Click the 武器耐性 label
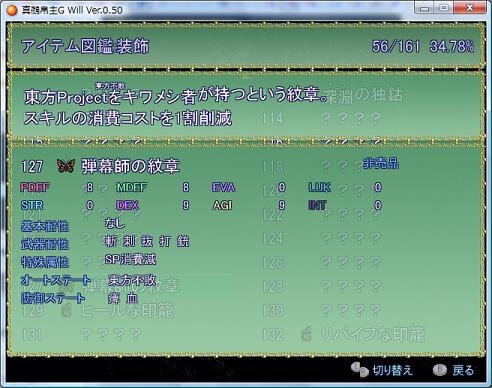The height and width of the screenshot is (388, 492). coord(45,244)
